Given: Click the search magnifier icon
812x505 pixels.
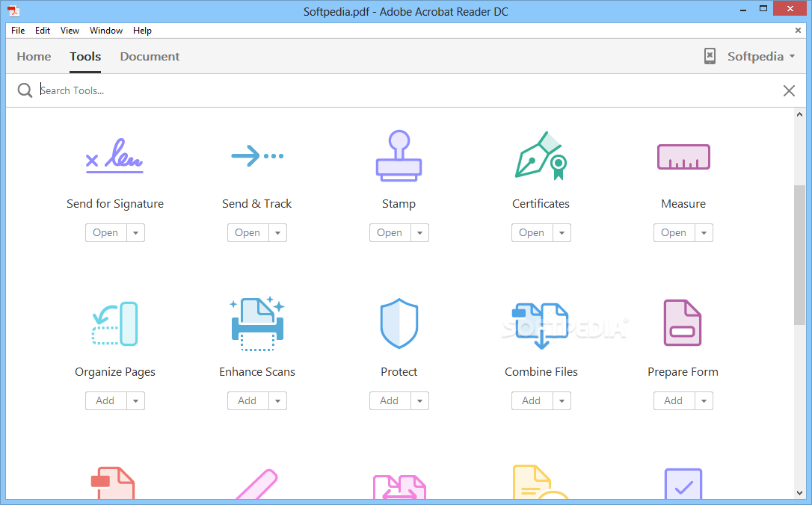Looking at the screenshot, I should click(x=25, y=90).
